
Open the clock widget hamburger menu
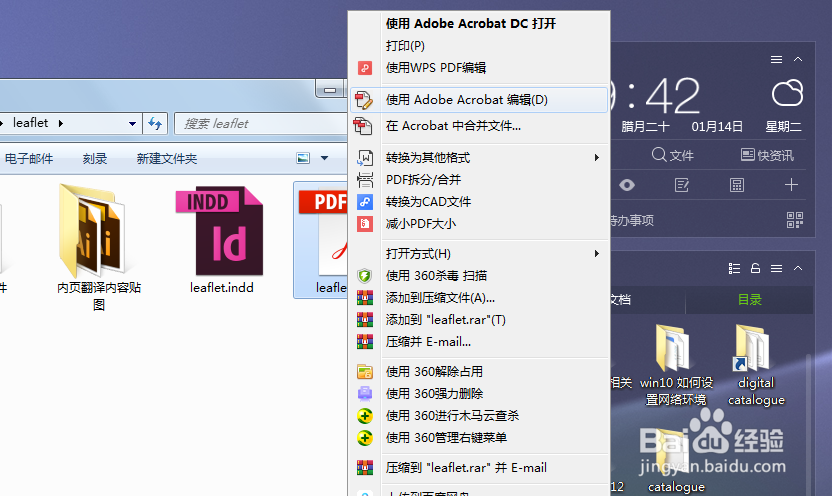coord(776,59)
